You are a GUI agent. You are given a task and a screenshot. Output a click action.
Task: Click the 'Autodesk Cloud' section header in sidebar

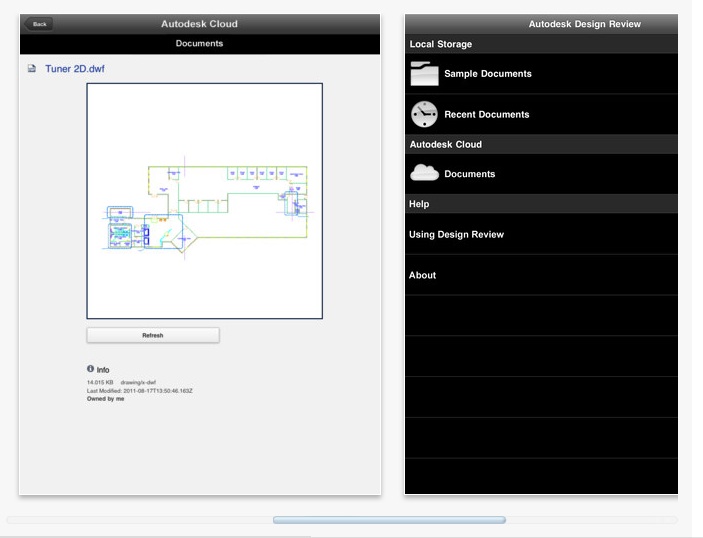pyautogui.click(x=541, y=144)
